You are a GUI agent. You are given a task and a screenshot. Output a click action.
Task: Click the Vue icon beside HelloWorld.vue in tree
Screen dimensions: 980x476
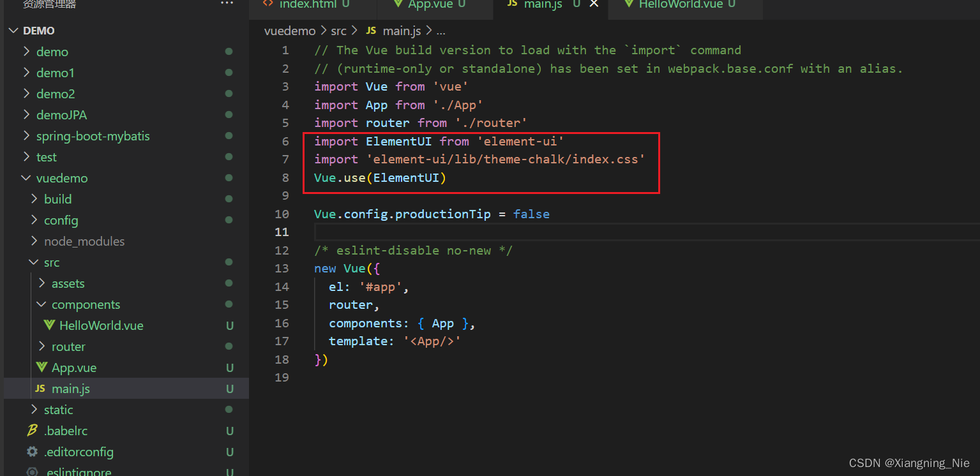pyautogui.click(x=49, y=325)
